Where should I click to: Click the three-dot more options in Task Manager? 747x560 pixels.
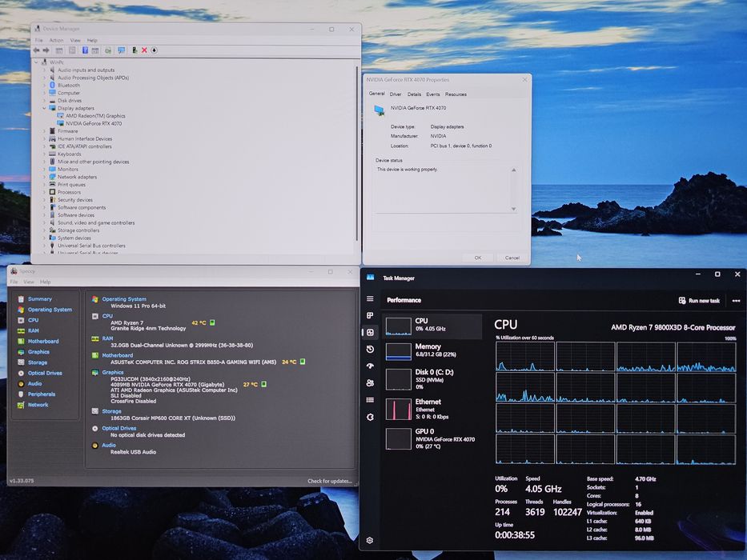click(x=736, y=301)
